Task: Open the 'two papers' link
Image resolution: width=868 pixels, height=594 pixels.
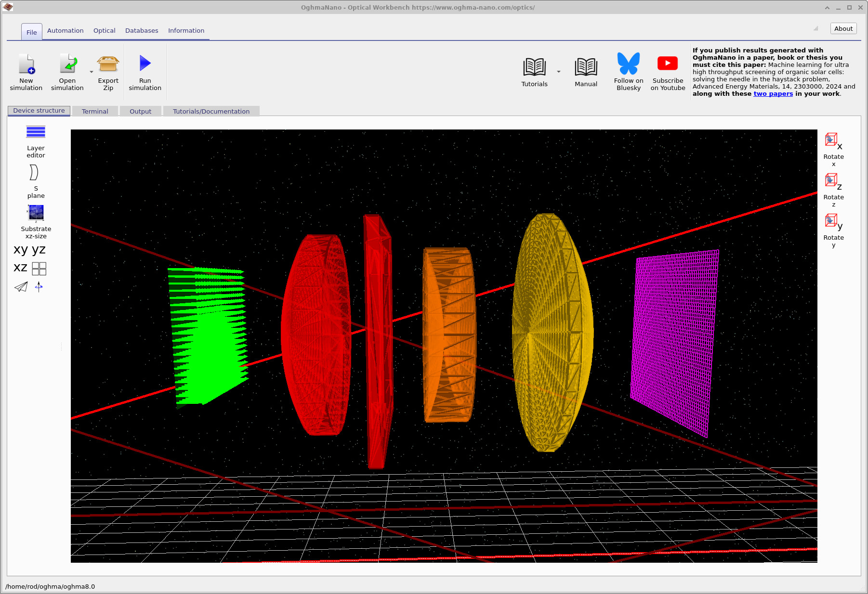Action: (773, 94)
